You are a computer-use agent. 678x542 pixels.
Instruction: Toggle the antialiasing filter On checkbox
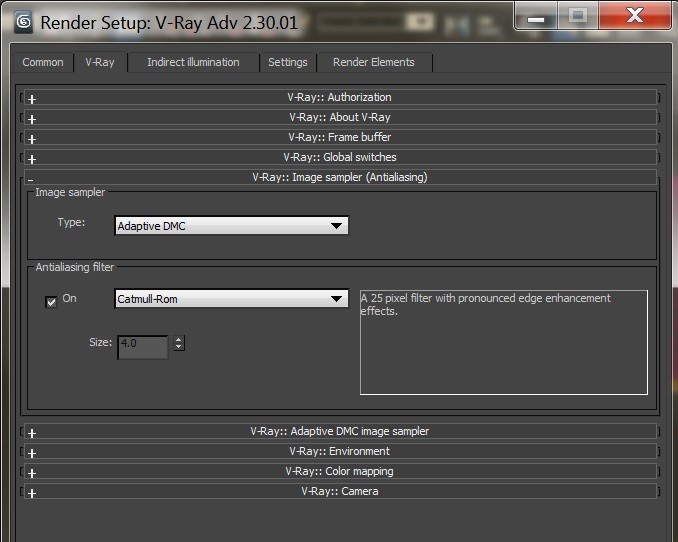click(51, 301)
